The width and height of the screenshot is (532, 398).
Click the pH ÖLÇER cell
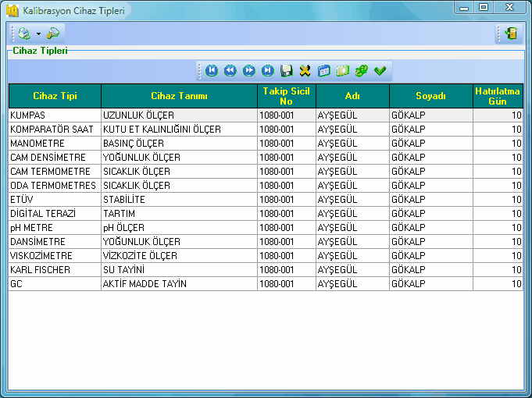tap(179, 228)
